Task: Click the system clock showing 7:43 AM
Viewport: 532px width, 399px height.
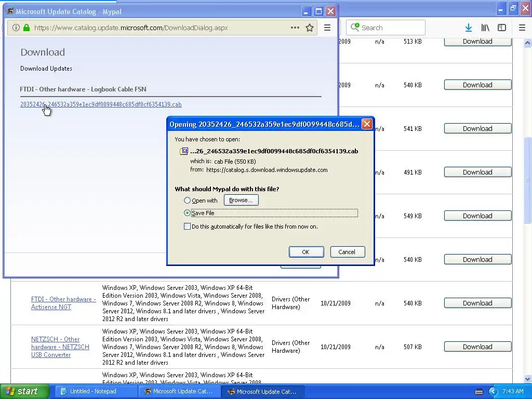Action: pos(513,391)
